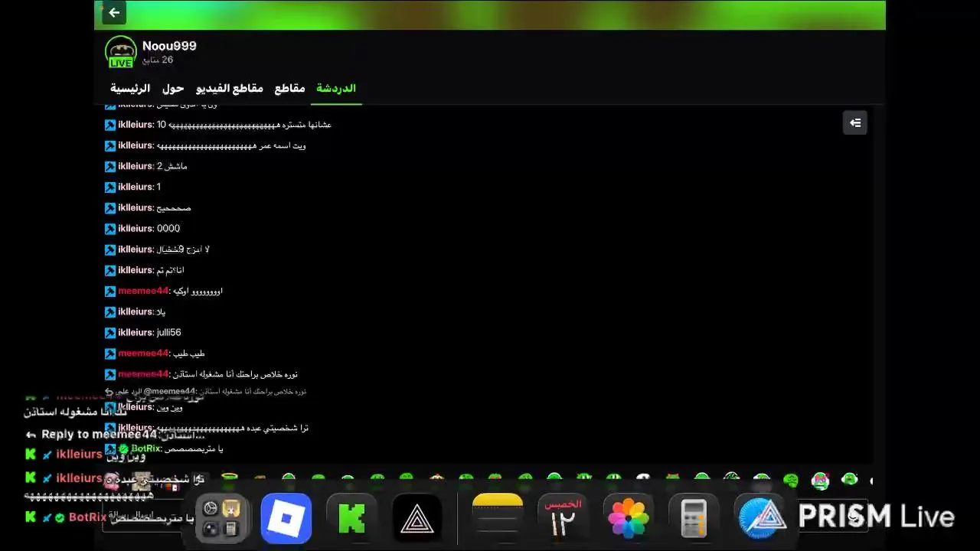Go to the مقاطع الفيديو tab
The width and height of the screenshot is (980, 551).
pos(230,88)
